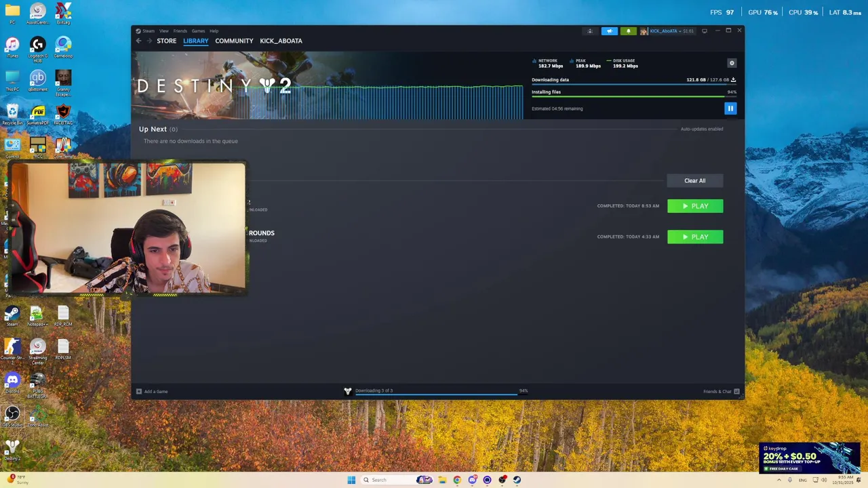Select the RDP_RCM file on desktop
868x488 pixels.
coord(63,316)
